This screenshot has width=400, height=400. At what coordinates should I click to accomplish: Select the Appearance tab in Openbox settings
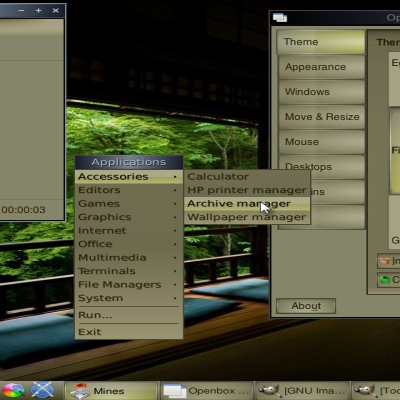322,67
